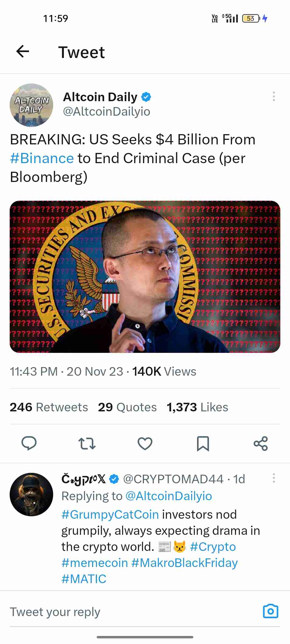Screen dimensions: 290x644
Task: Open the reply comment bubble icon
Action: [x=29, y=443]
